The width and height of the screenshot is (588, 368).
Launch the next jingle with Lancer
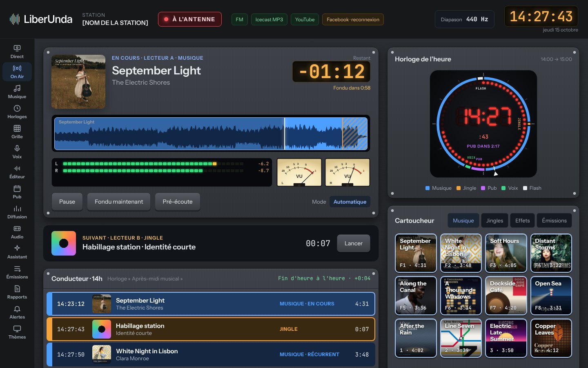point(354,243)
